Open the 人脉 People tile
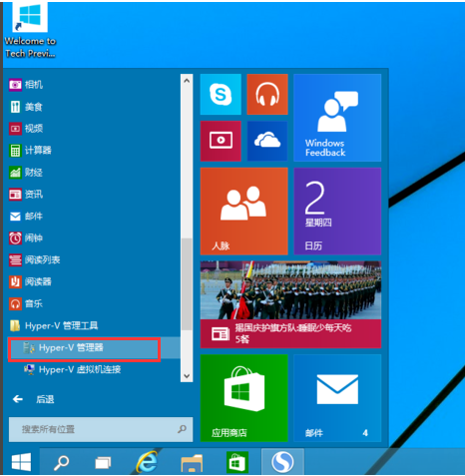The height and width of the screenshot is (476, 465). pyautogui.click(x=243, y=212)
